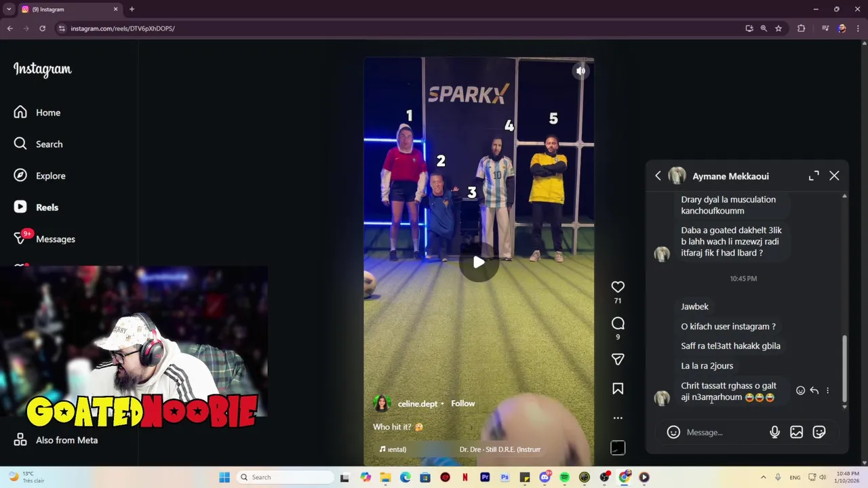Follow the celine.dept account
868x488 pixels.
(463, 403)
